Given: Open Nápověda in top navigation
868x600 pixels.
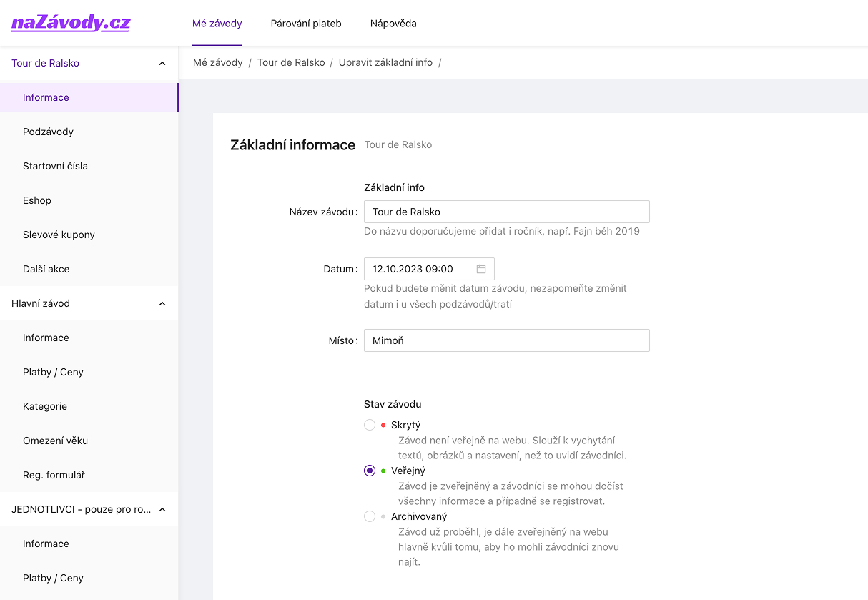Looking at the screenshot, I should click(x=393, y=24).
